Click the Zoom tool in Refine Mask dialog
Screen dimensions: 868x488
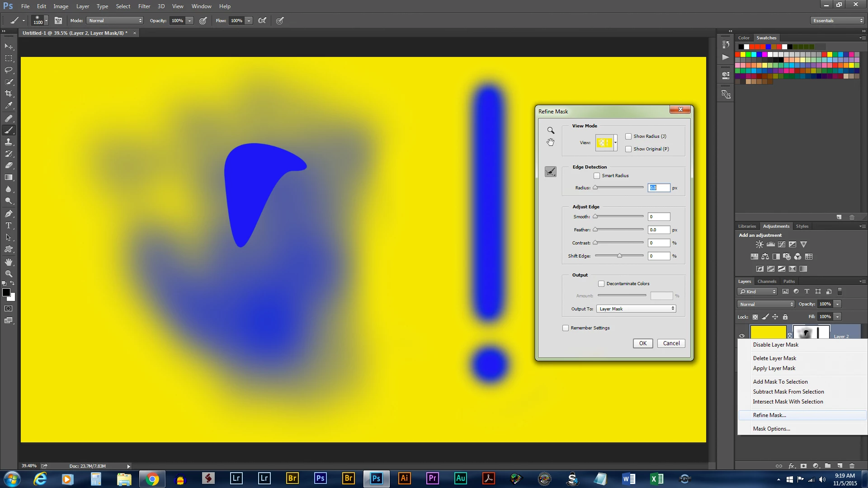tap(551, 131)
